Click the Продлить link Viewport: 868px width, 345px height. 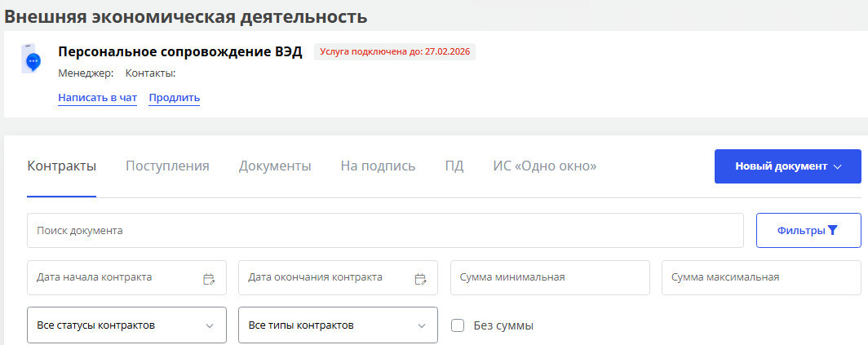[x=175, y=98]
